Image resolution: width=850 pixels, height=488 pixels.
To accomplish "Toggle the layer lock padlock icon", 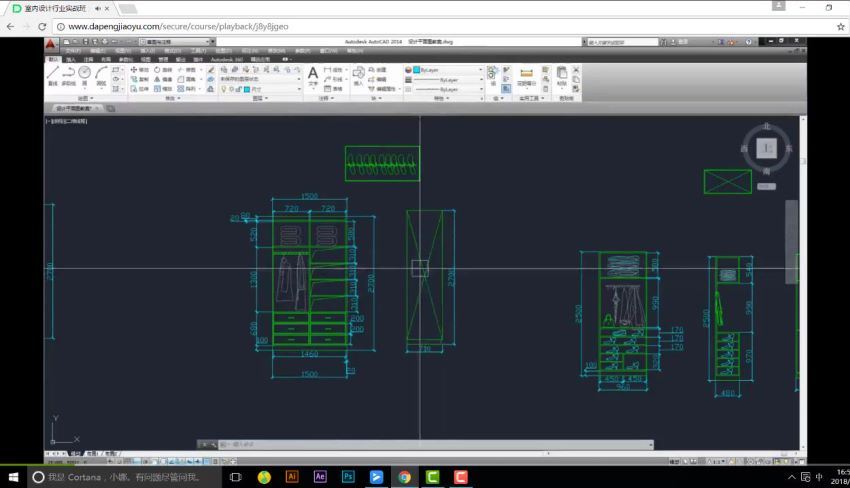I will click(239, 89).
